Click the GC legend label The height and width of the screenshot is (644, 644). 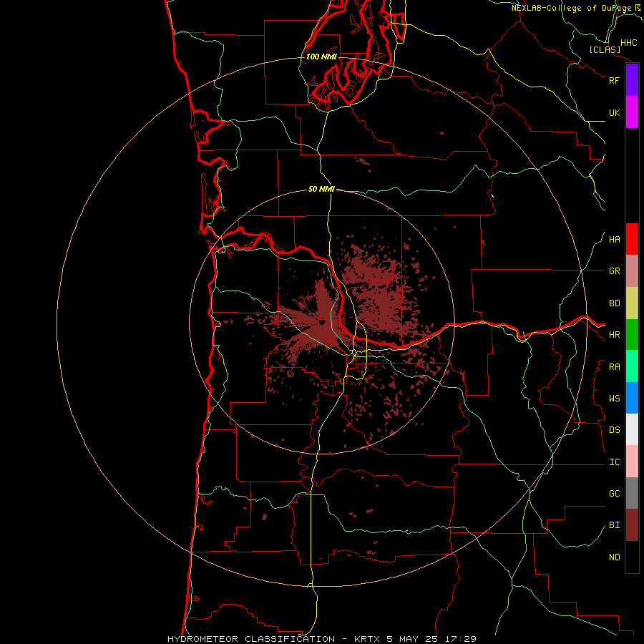pos(614,494)
